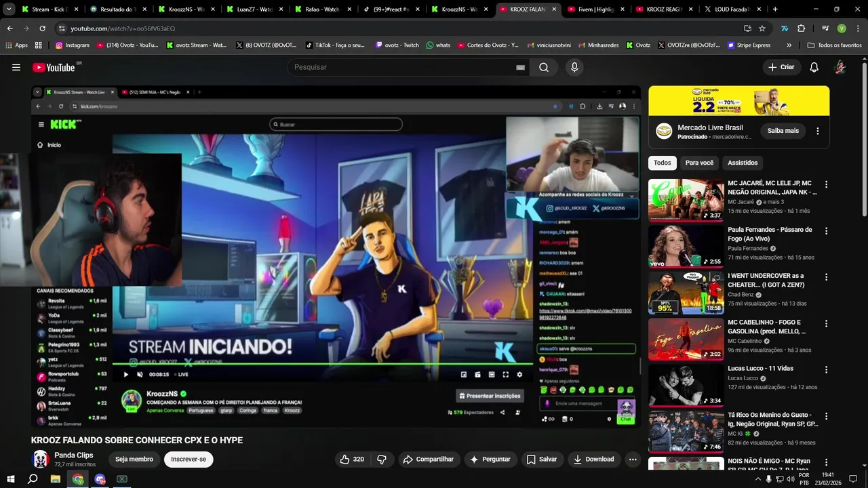Open the Extensions puzzle icon
The image size is (868, 488).
coord(801,28)
